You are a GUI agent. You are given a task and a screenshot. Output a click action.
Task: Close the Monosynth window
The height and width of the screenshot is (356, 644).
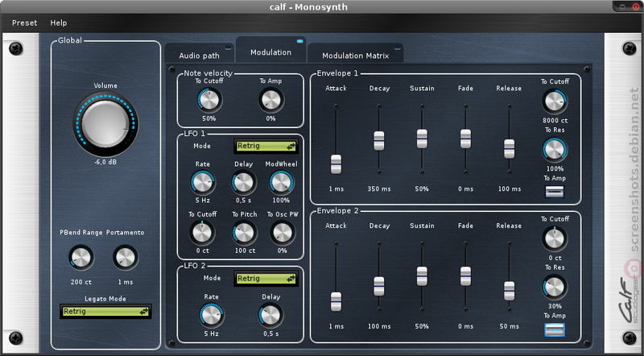(x=635, y=6)
